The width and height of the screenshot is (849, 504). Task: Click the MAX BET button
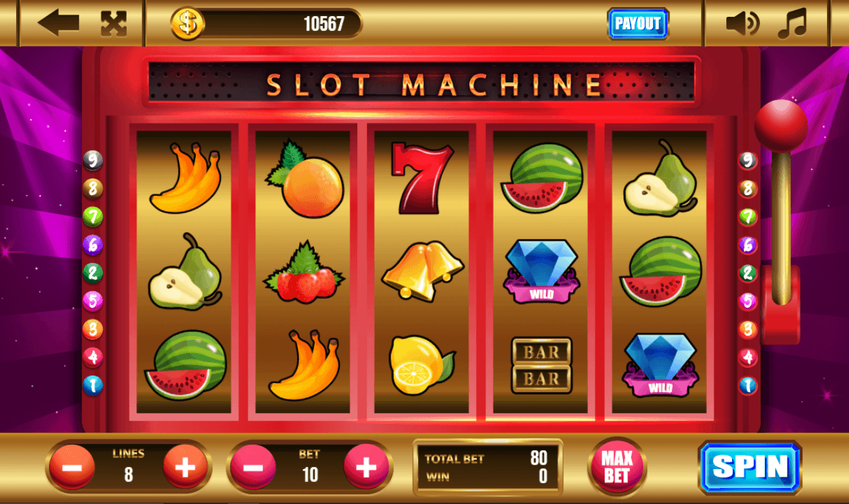(x=616, y=467)
